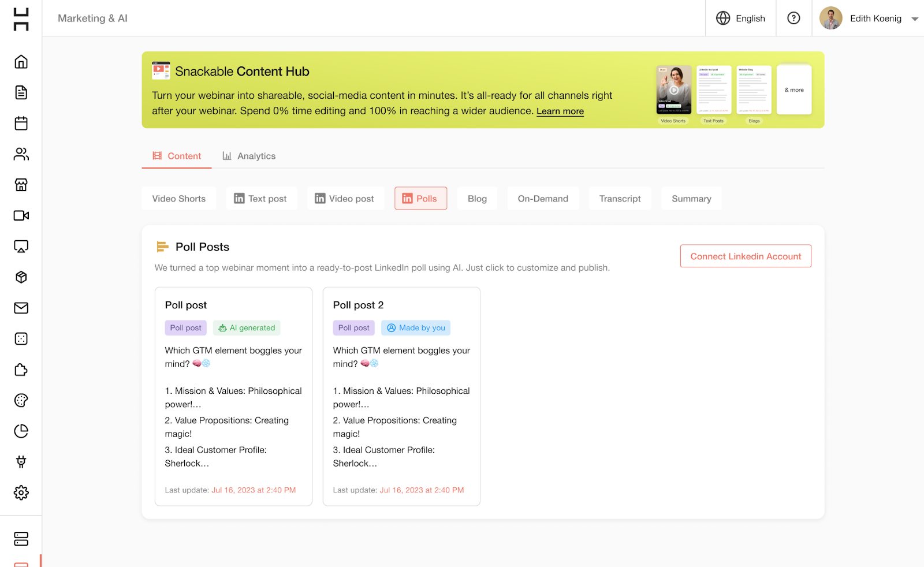The width and height of the screenshot is (924, 567).
Task: Click Connect Linkedin Account button
Action: [x=745, y=256]
